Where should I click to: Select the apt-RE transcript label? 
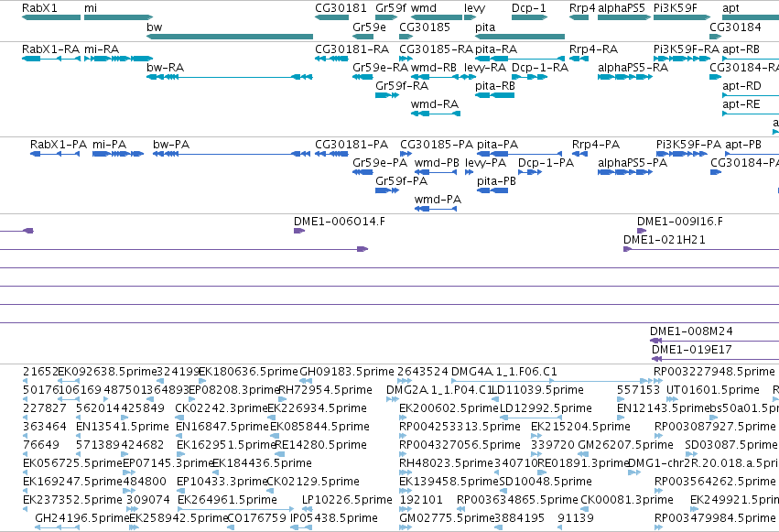(x=741, y=104)
